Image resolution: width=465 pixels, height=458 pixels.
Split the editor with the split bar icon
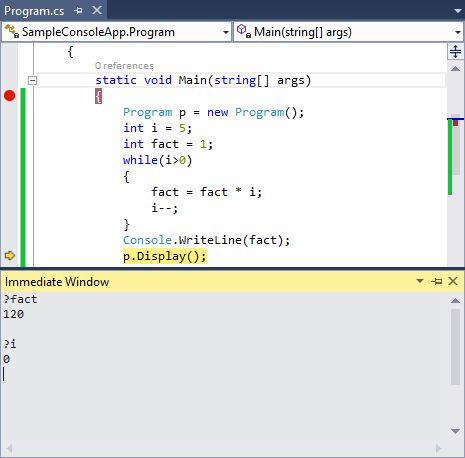(x=455, y=52)
